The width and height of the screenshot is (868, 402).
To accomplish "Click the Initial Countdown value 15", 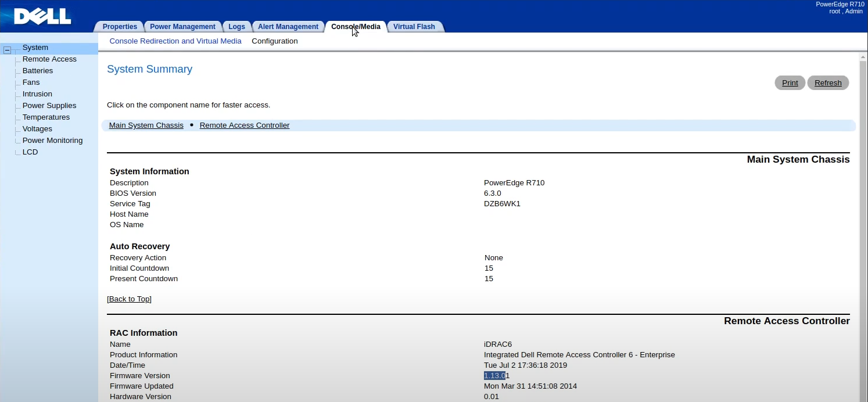I will click(x=489, y=268).
